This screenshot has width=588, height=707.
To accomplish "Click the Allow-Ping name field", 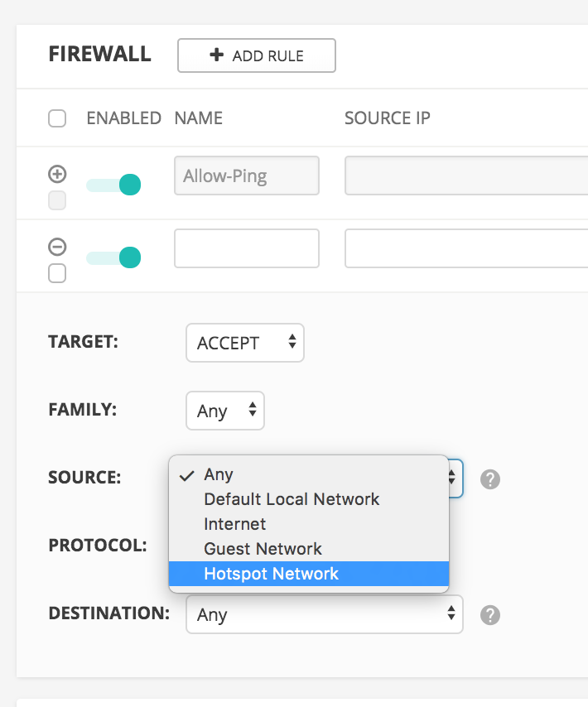I will (247, 176).
